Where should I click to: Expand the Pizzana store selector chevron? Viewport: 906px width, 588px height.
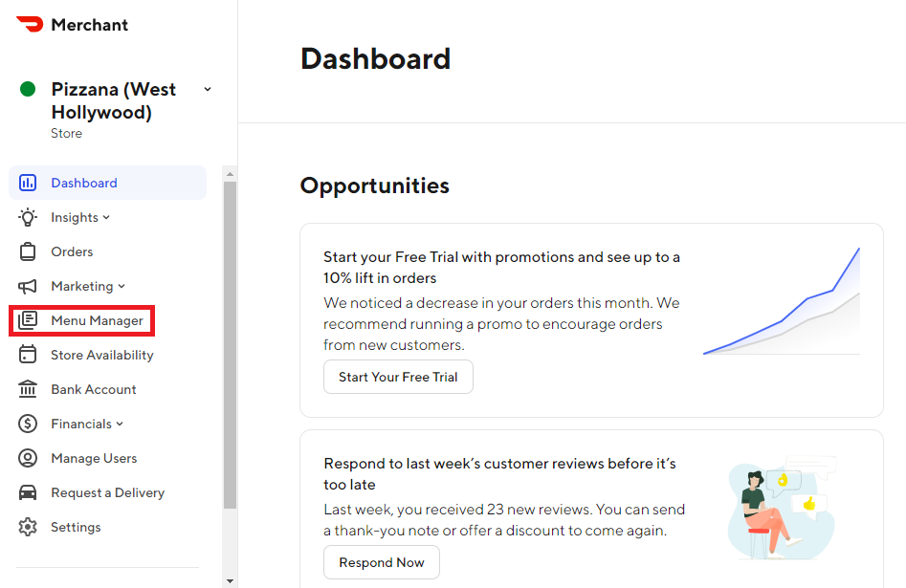(208, 90)
